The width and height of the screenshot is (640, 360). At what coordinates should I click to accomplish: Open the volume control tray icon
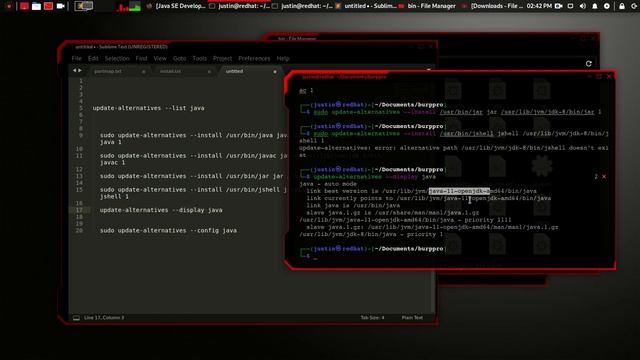[x=582, y=6]
